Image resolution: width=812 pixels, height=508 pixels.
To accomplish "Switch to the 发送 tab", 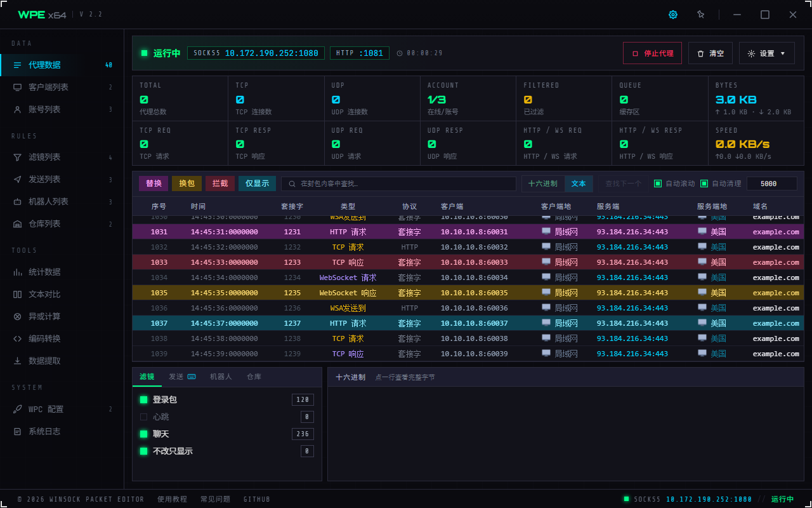I will point(182,377).
